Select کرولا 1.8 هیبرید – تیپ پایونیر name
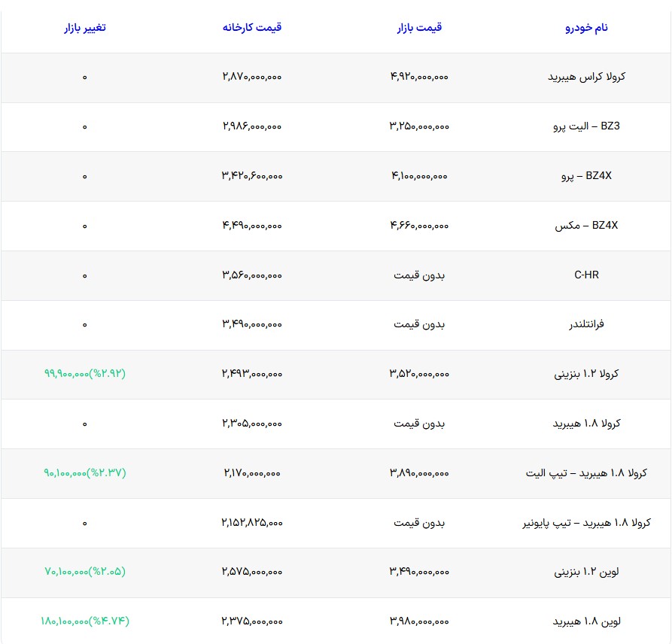 coord(586,523)
